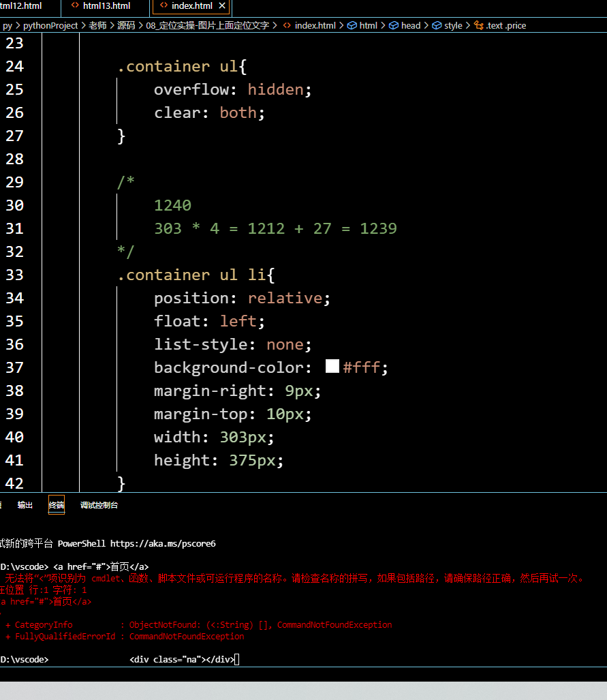This screenshot has width=607, height=700.
Task: Open the index.html breadcrumb item
Action: click(x=315, y=25)
